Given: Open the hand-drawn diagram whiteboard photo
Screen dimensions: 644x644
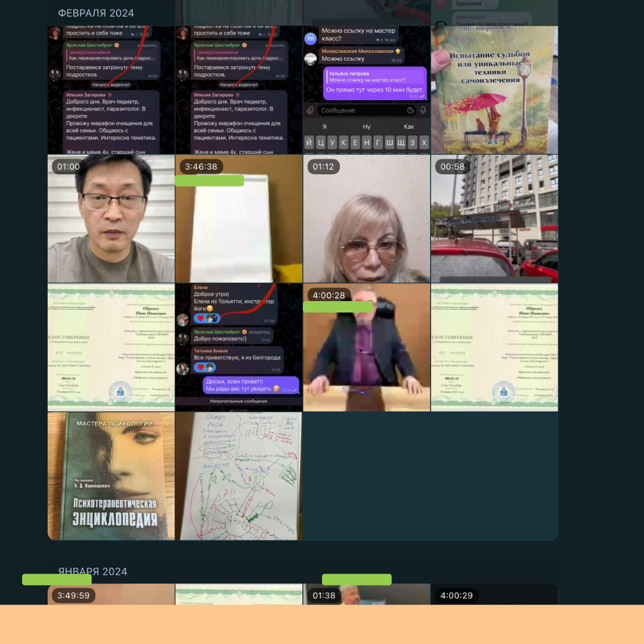Looking at the screenshot, I should click(x=239, y=476).
